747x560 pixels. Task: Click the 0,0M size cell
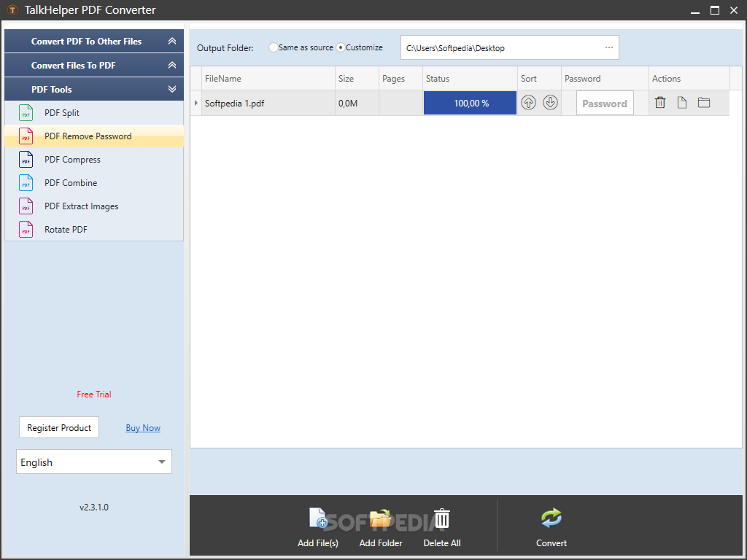[357, 103]
